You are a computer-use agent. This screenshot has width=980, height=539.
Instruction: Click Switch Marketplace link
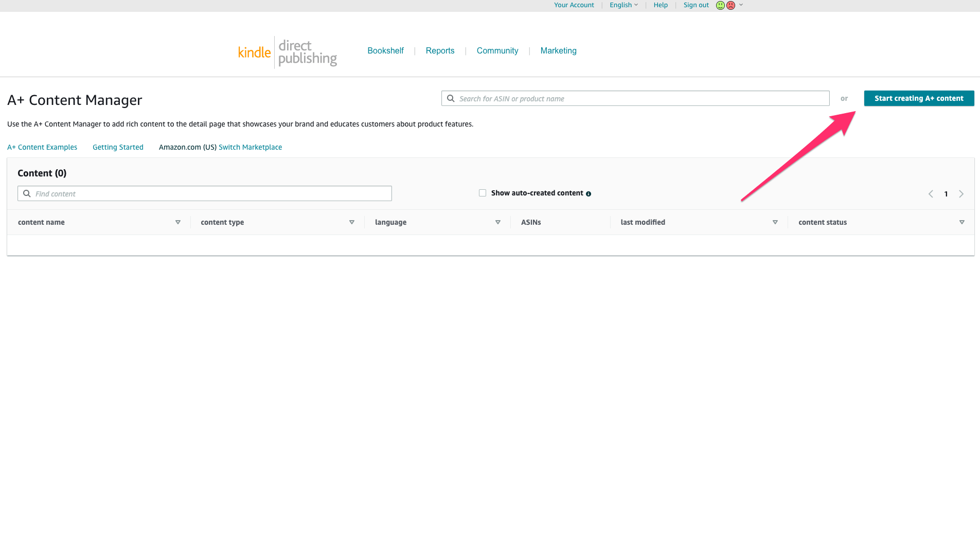250,147
